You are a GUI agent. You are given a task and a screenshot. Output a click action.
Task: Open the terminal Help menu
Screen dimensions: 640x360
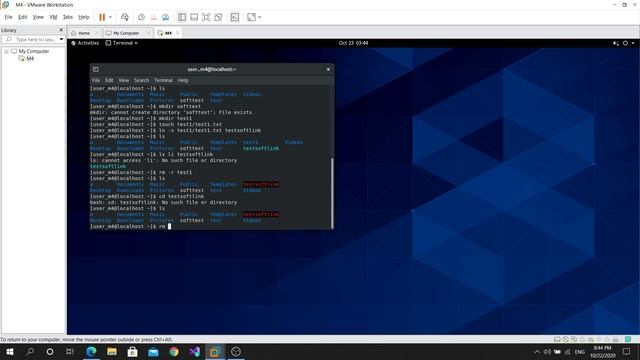(183, 80)
